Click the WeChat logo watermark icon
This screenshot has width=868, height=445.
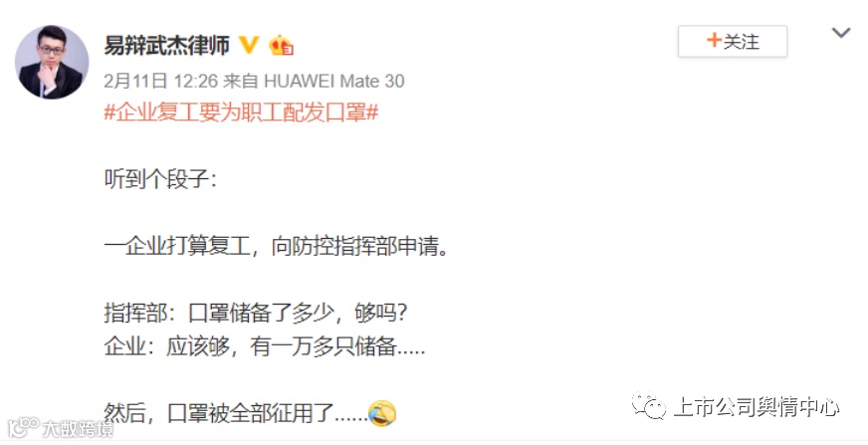click(x=649, y=406)
